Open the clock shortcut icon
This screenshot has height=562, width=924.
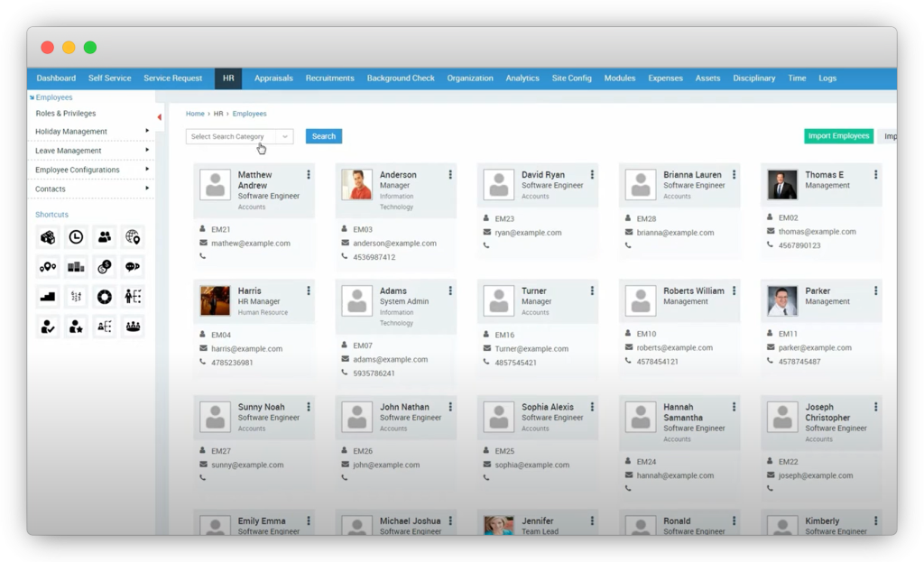pos(76,236)
